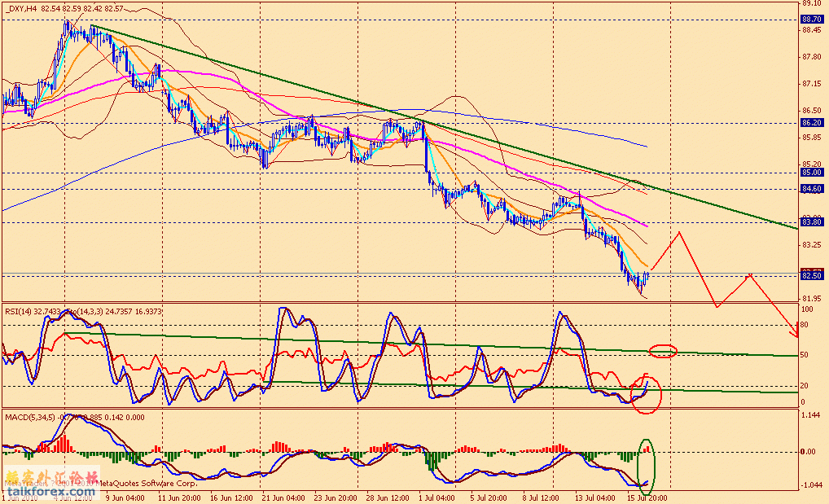This screenshot has height=504, width=829.
Task: Click the 83.80 price level tag
Action: 810,221
